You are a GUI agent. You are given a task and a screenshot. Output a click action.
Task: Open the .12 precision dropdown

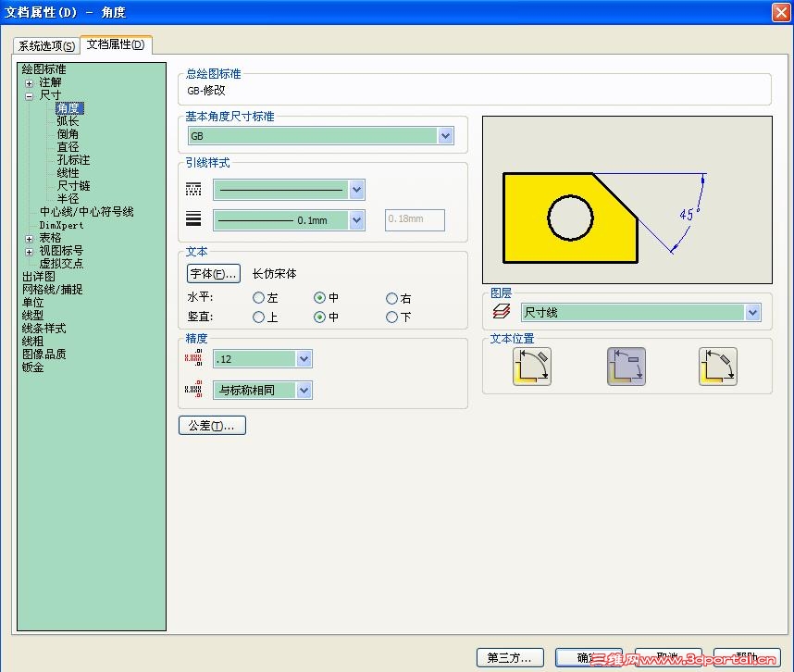304,358
